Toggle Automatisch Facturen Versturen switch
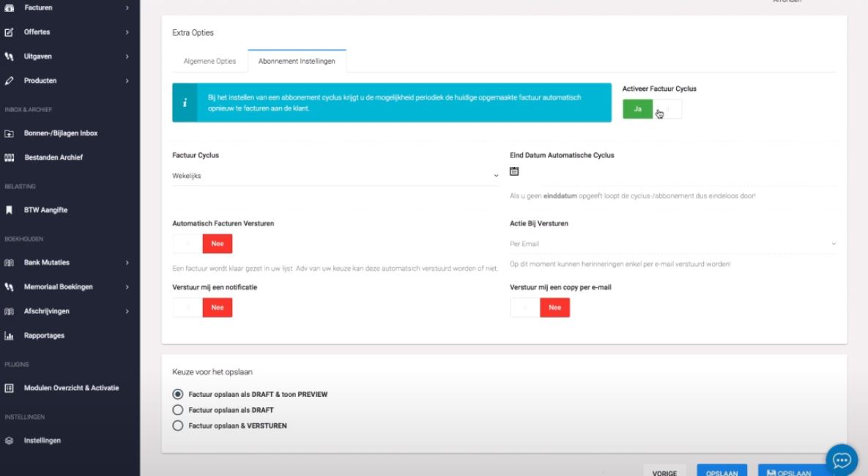The height and width of the screenshot is (476, 868). click(203, 244)
